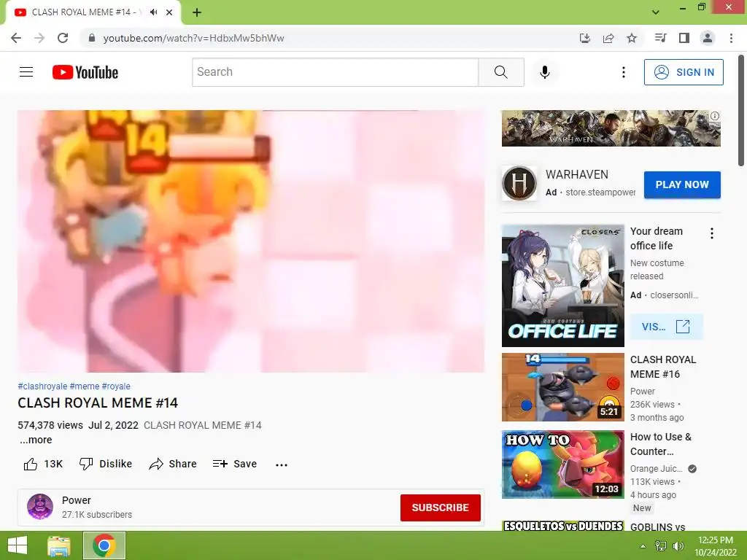Viewport: 747px width, 560px height.
Task: Click the VIS... visit site button
Action: (x=666, y=327)
